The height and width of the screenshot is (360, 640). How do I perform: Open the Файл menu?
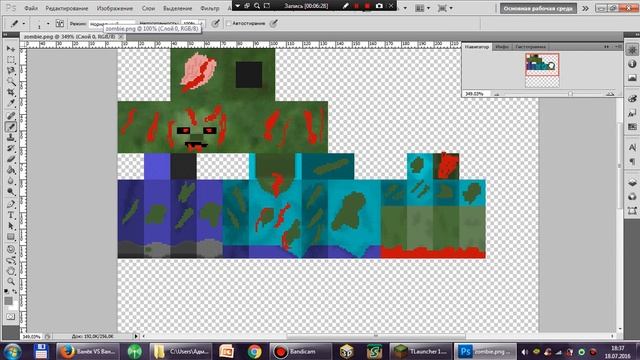click(31, 8)
